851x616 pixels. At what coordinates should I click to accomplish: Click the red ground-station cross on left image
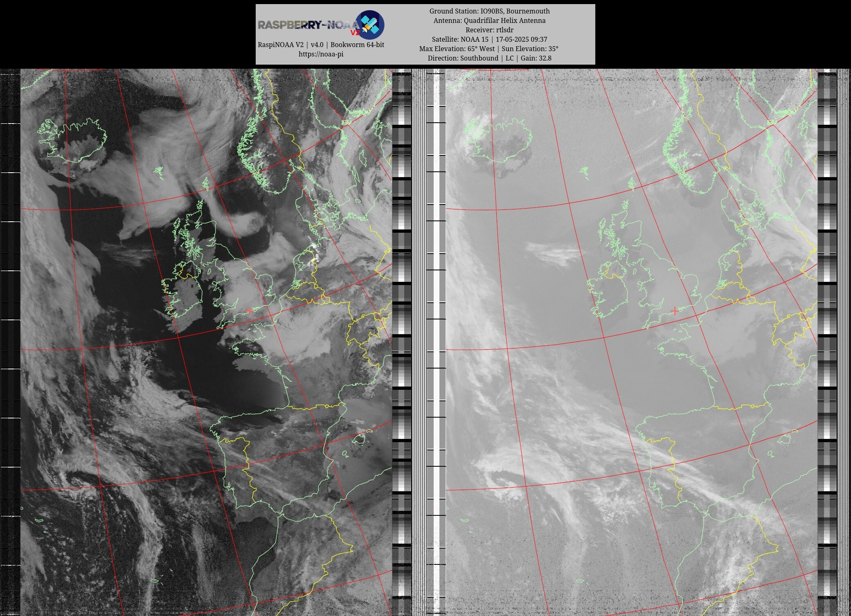249,311
